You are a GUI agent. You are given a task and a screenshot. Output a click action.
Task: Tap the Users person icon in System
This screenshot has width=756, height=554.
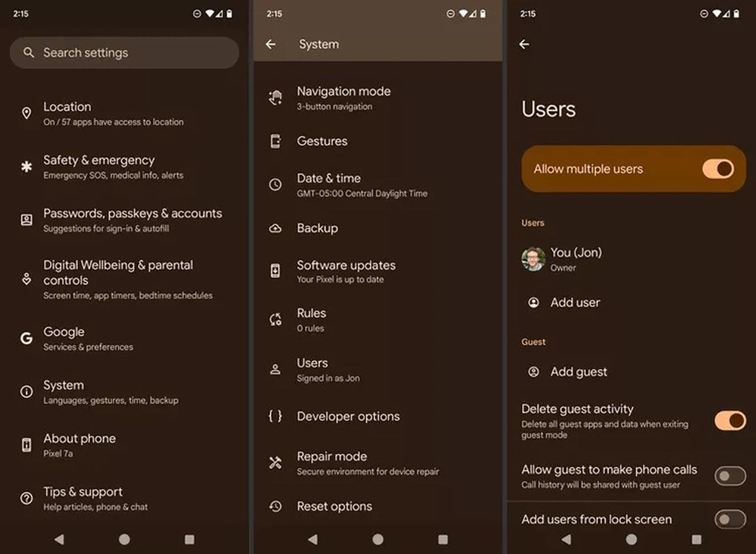pyautogui.click(x=275, y=370)
